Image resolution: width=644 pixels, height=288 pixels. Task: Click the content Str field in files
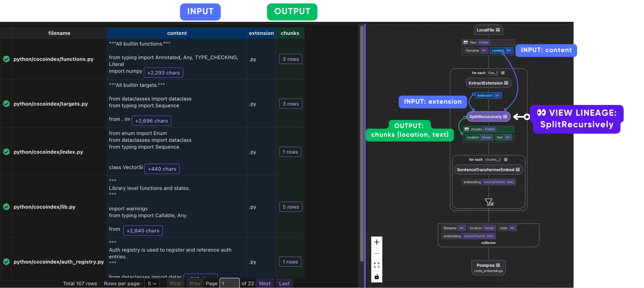pos(501,51)
